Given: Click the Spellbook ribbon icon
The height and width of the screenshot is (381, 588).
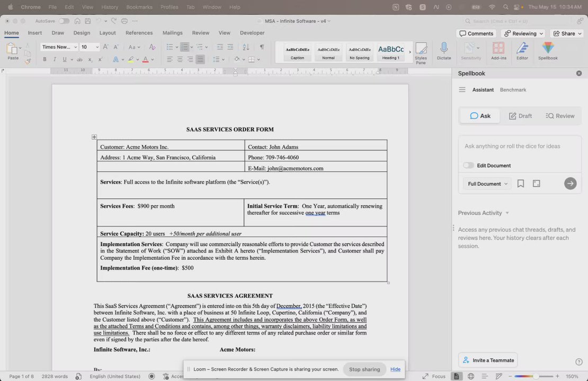Looking at the screenshot, I should 548,51.
